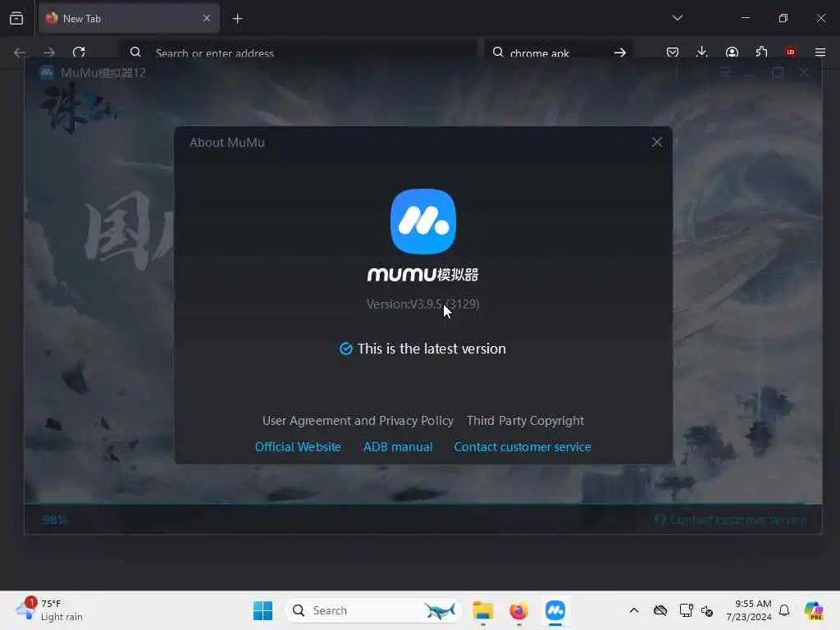840x630 pixels.
Task: Click Contact customer service in About dialog
Action: coord(523,447)
